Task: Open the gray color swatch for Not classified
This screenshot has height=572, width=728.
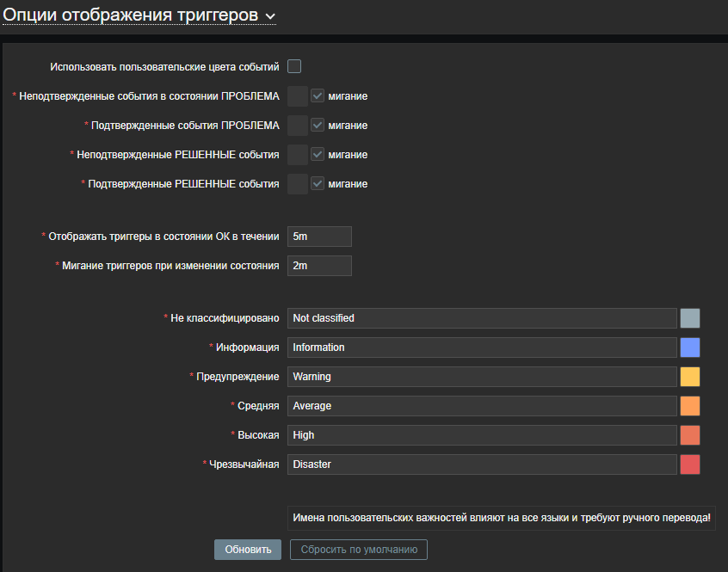Action: (x=690, y=318)
